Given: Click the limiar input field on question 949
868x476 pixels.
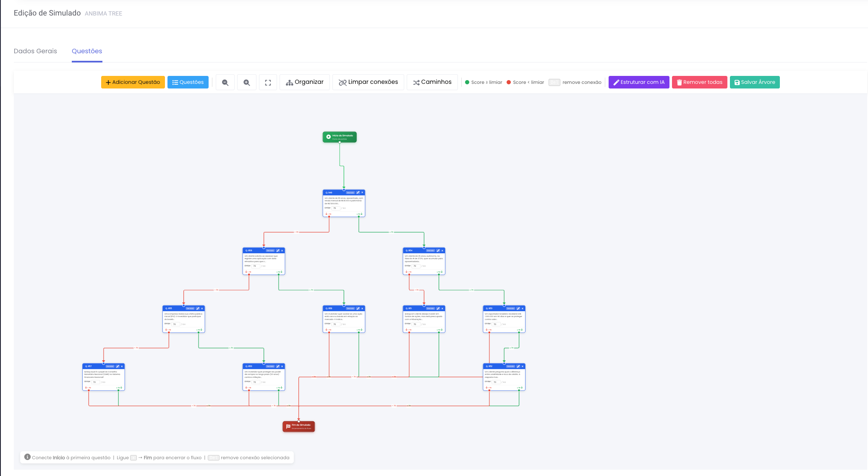Looking at the screenshot, I should 336,208.
